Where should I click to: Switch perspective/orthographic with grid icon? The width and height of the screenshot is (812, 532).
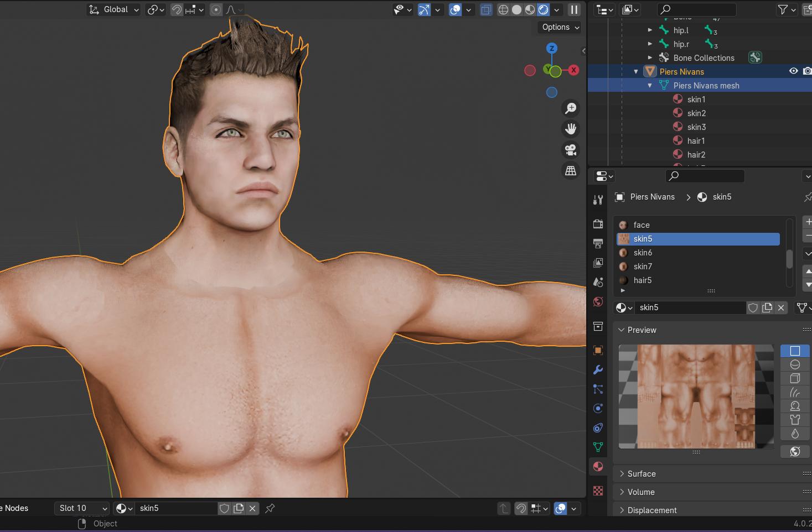571,171
